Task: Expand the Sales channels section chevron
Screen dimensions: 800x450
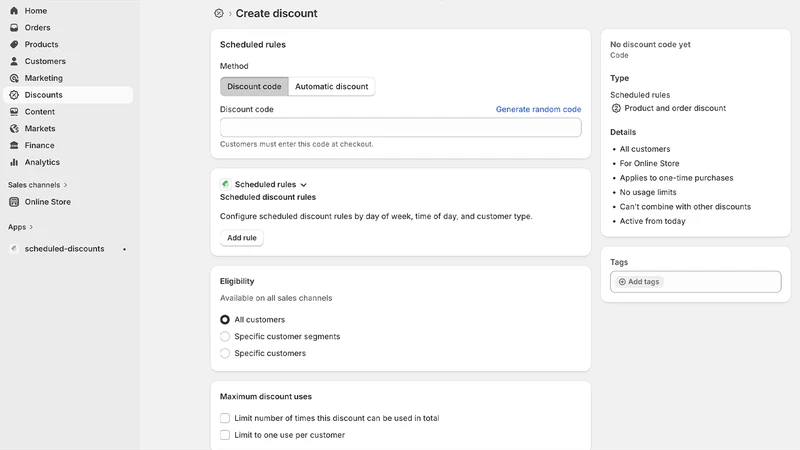Action: [x=65, y=185]
